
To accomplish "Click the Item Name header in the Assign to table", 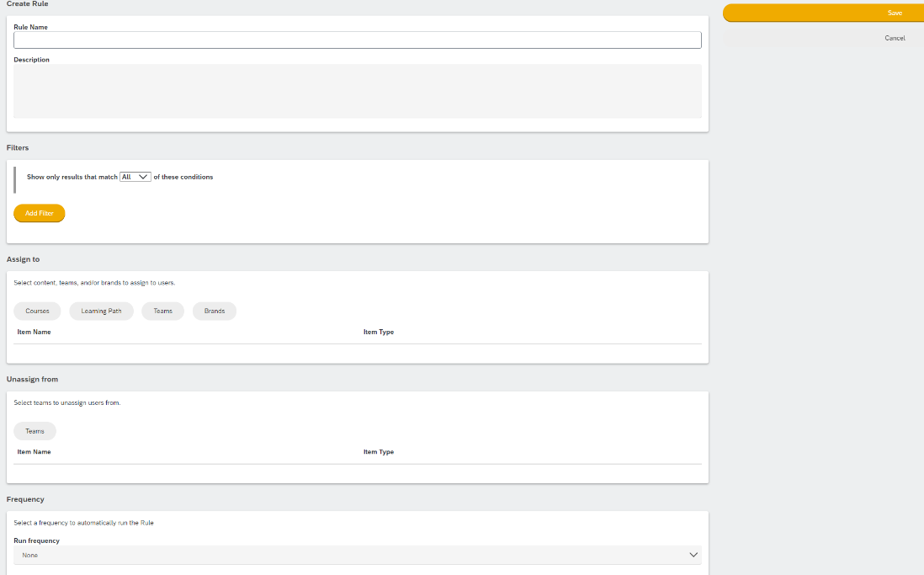I will 35,332.
